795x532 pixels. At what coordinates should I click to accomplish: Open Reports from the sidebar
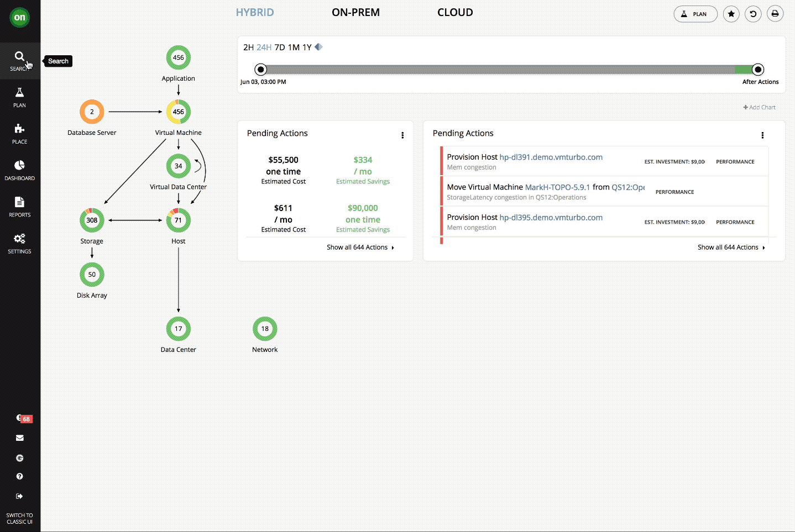[19, 207]
